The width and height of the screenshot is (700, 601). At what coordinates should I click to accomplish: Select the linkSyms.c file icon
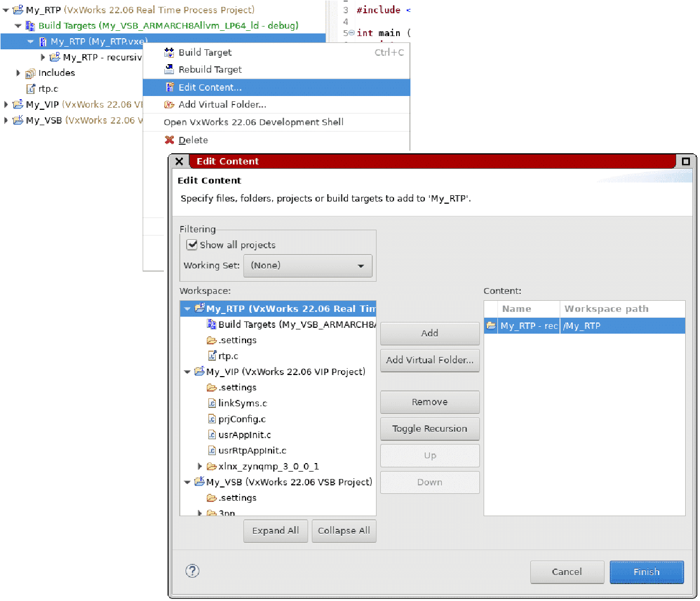point(212,403)
